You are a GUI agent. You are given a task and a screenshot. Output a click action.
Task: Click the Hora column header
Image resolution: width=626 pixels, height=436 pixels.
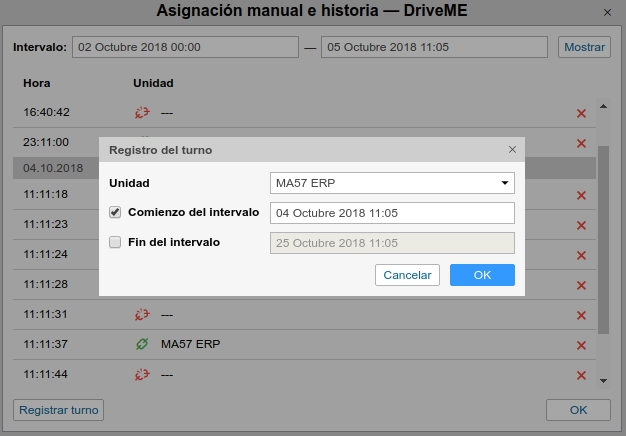pyautogui.click(x=37, y=83)
